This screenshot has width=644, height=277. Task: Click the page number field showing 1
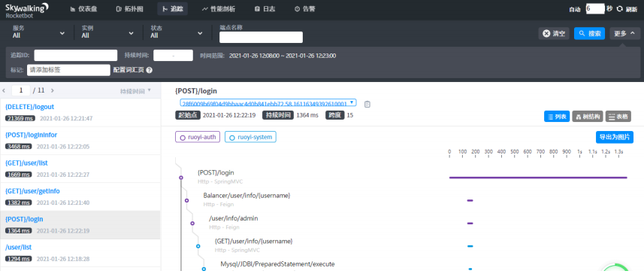click(21, 90)
